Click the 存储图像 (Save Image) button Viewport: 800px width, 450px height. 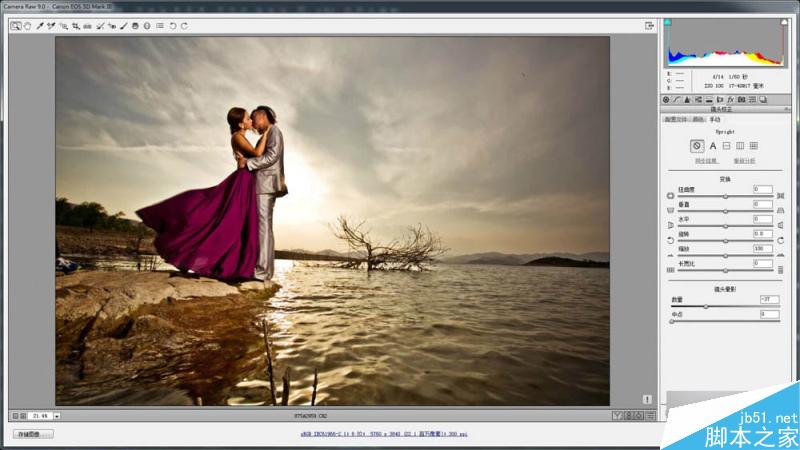33,434
